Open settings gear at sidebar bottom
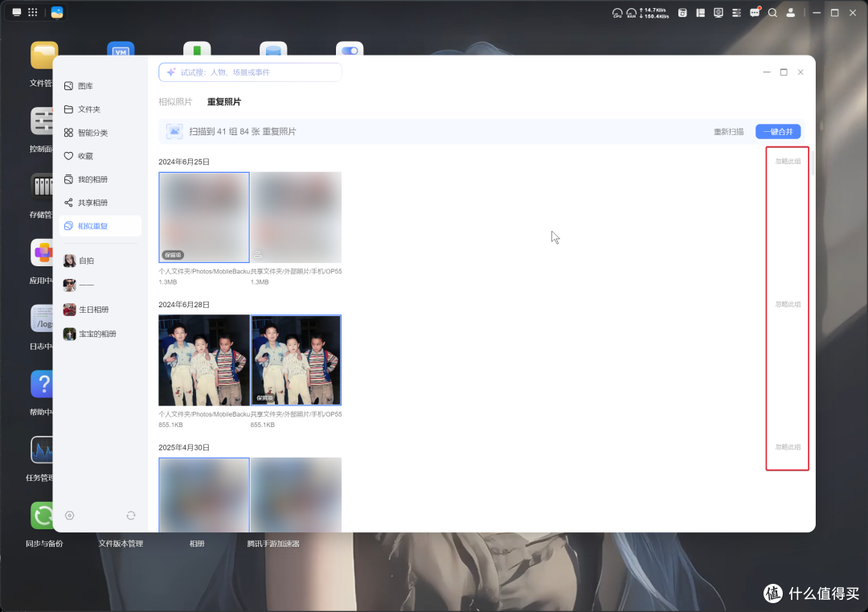Image resolution: width=868 pixels, height=612 pixels. click(x=70, y=515)
